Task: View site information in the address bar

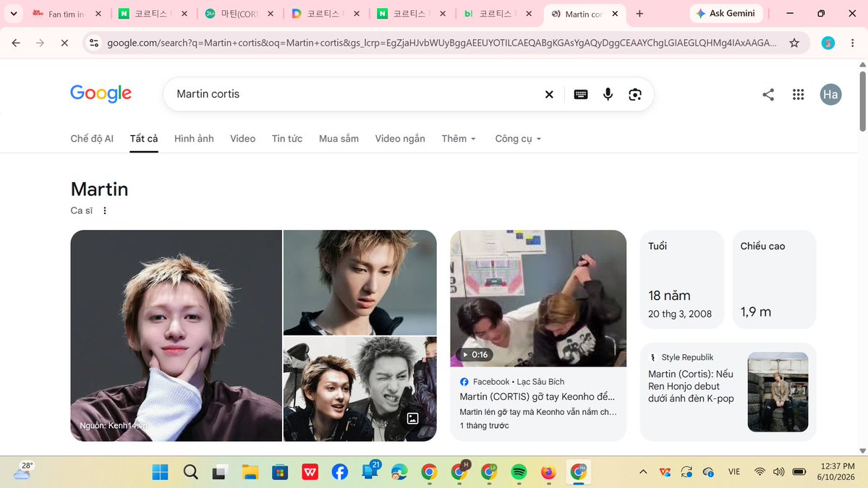Action: point(93,43)
